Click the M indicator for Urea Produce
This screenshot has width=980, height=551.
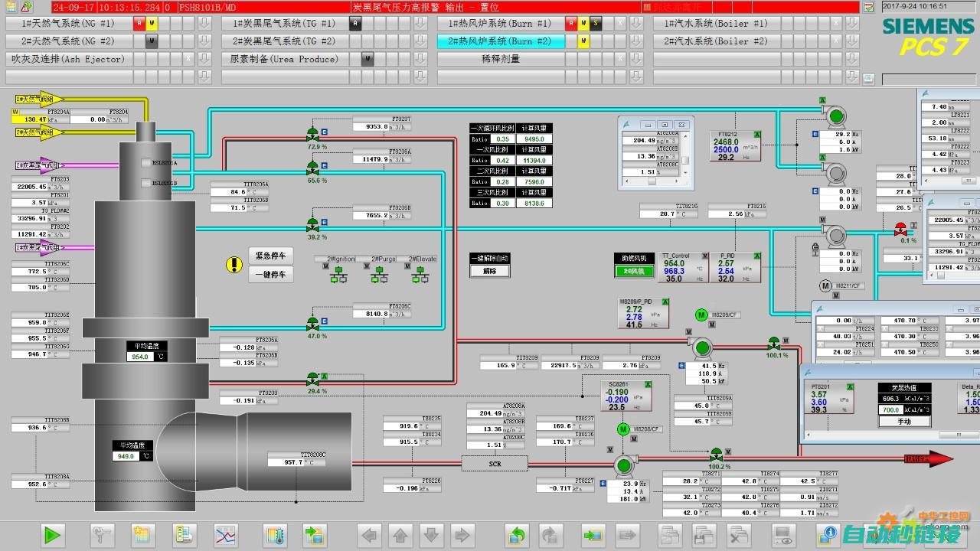pos(367,59)
